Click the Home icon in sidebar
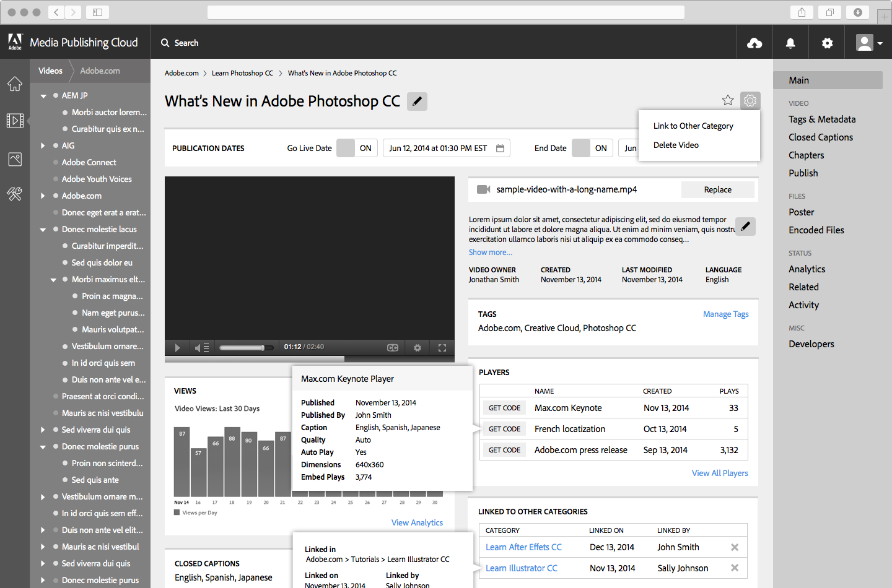This screenshot has height=588, width=892. click(15, 84)
